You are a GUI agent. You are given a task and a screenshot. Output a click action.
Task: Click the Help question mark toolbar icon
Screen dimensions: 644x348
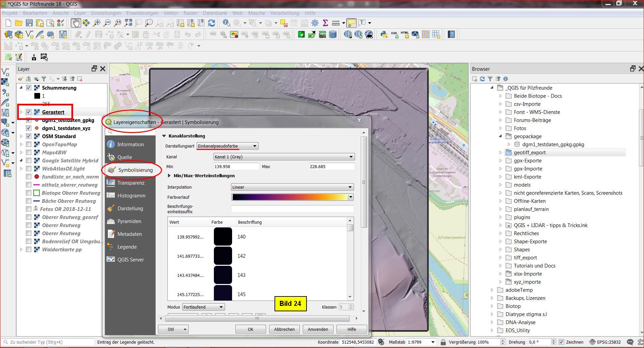[451, 34]
